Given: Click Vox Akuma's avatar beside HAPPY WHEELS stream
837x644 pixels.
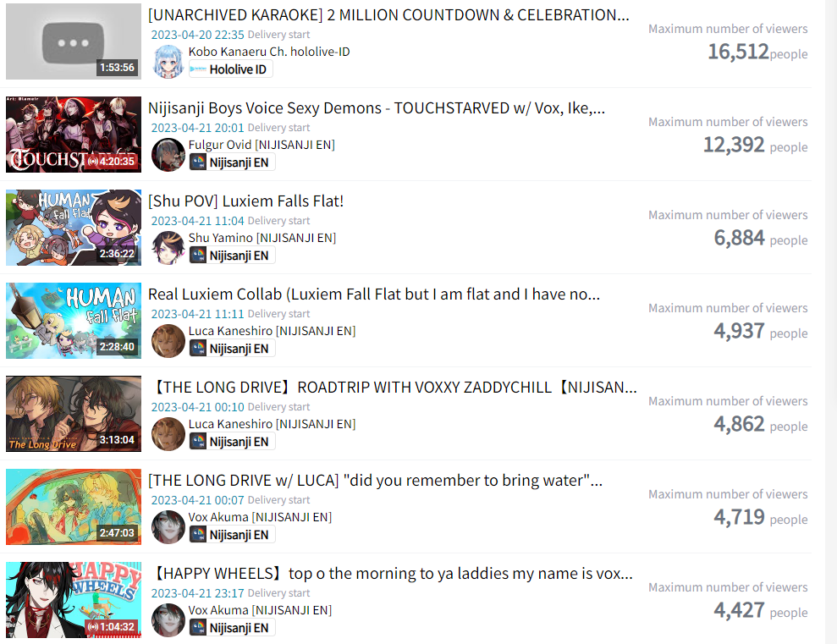Looking at the screenshot, I should pyautogui.click(x=168, y=620).
